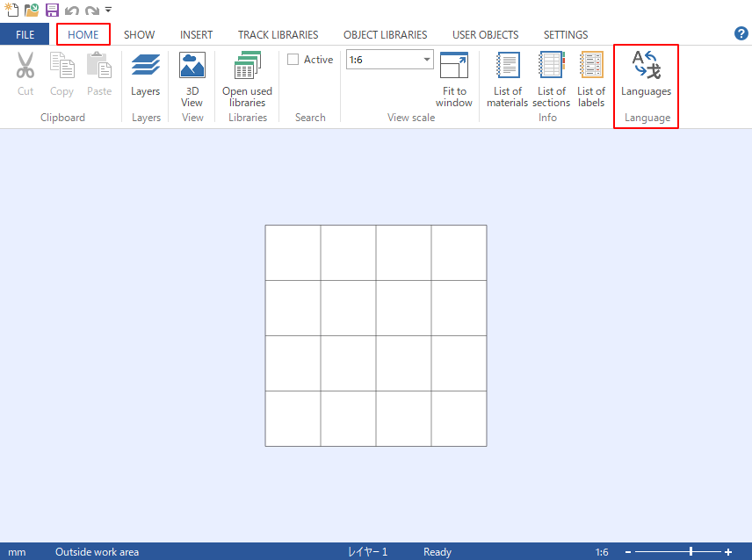Click the zoom slider handle in status bar
This screenshot has height=560, width=752.
coord(691,552)
